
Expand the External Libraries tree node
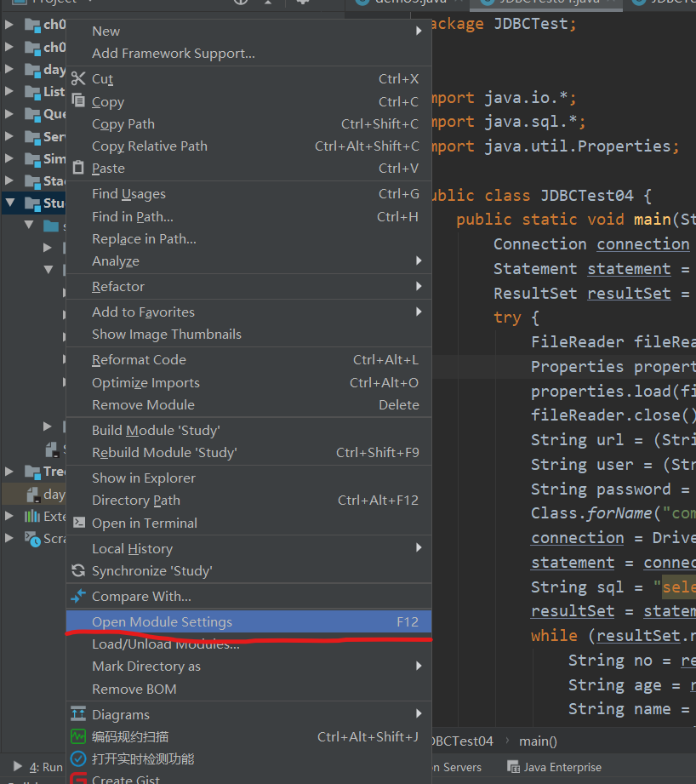coord(9,516)
